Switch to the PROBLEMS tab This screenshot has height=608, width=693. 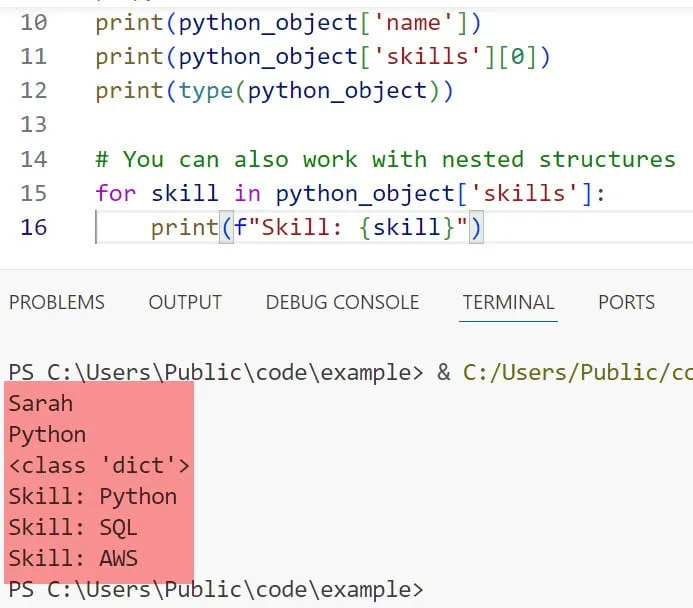point(57,302)
